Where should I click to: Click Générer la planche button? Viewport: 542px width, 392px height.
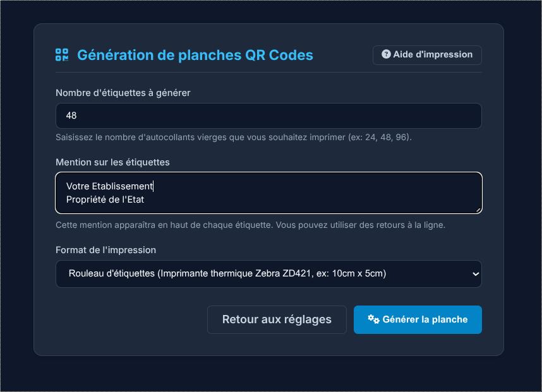(x=418, y=319)
